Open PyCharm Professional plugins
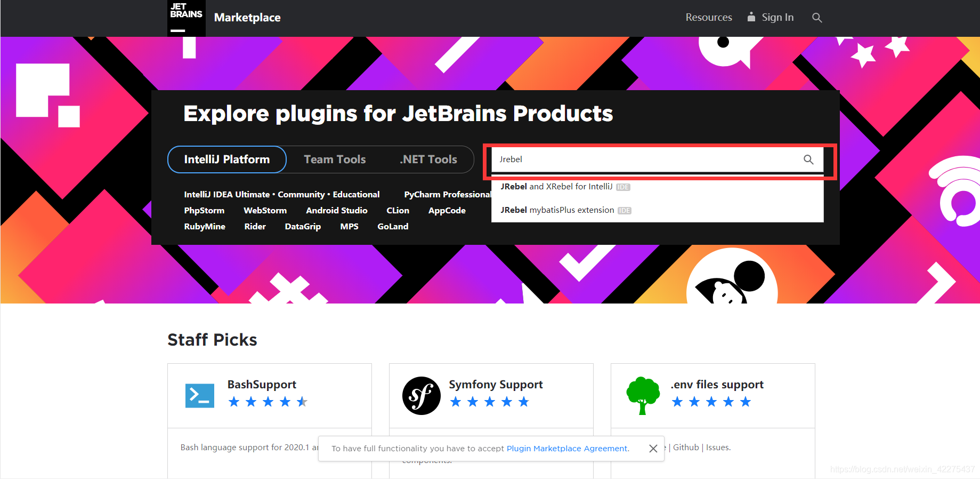This screenshot has width=980, height=479. 448,195
